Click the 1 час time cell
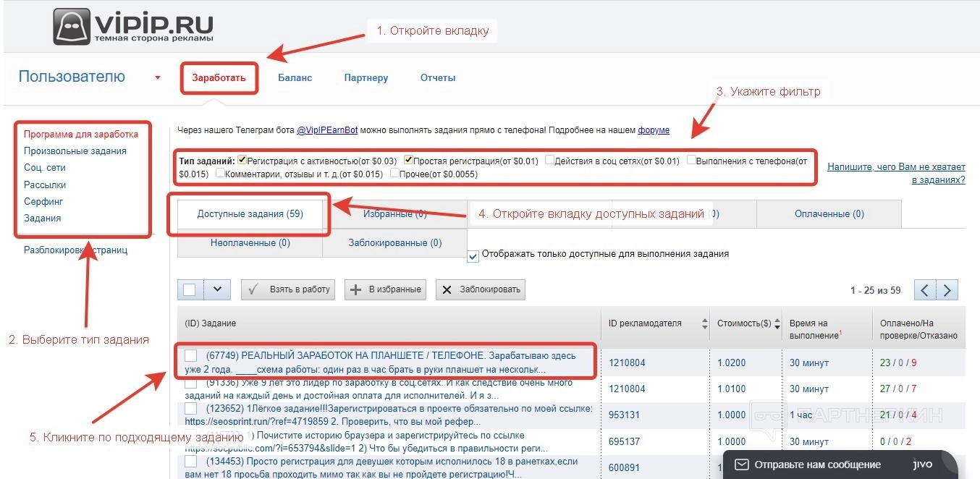This screenshot has height=479, width=980. (x=801, y=415)
